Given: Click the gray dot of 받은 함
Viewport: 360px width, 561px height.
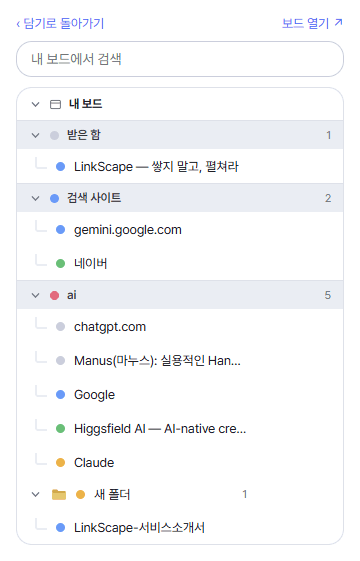Looking at the screenshot, I should point(54,136).
